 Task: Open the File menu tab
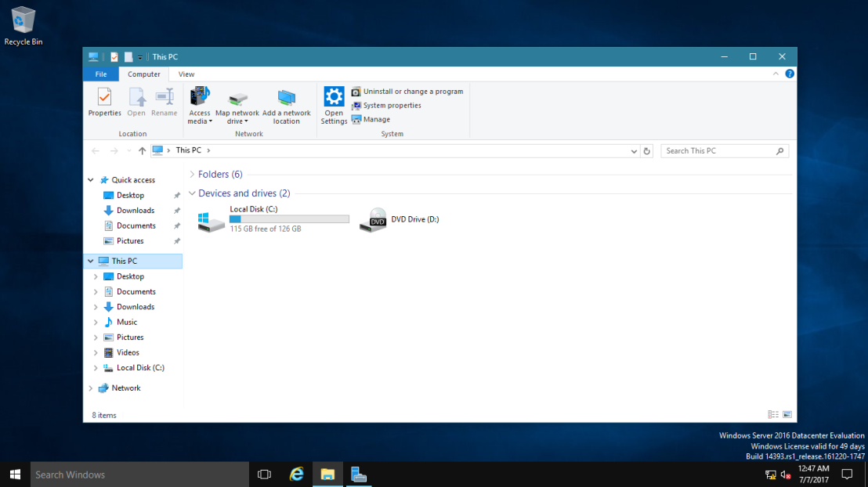100,74
